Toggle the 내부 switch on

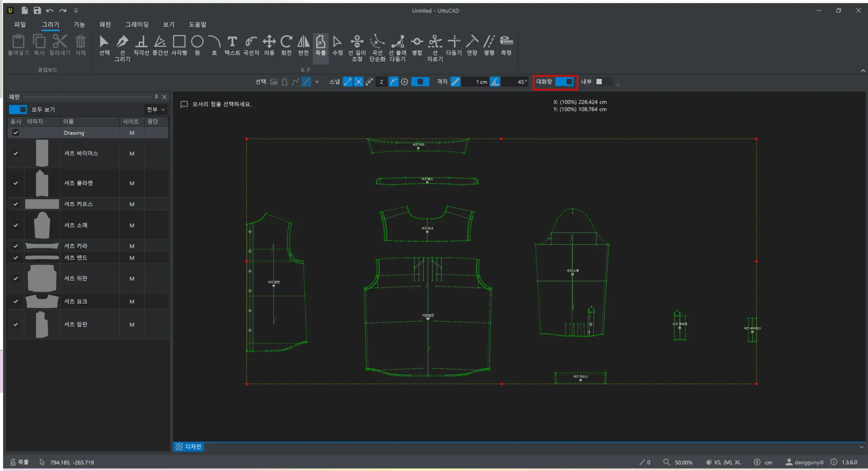[x=603, y=81]
